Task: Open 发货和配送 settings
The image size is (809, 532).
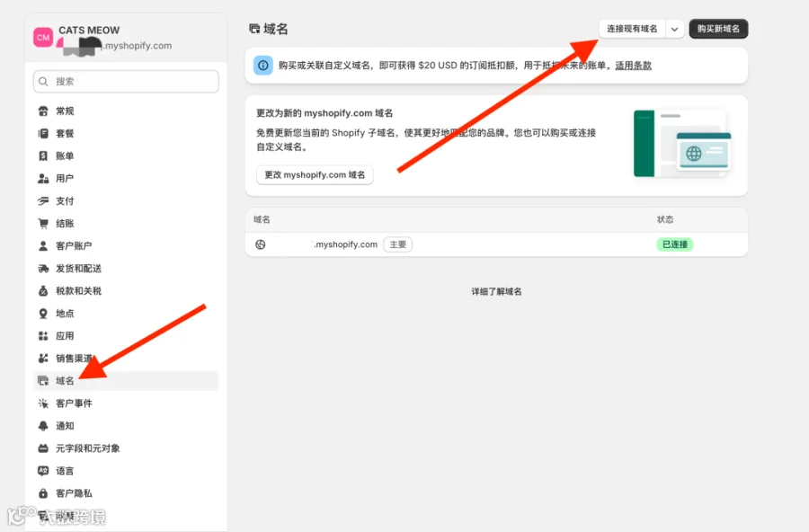Action: click(126, 269)
